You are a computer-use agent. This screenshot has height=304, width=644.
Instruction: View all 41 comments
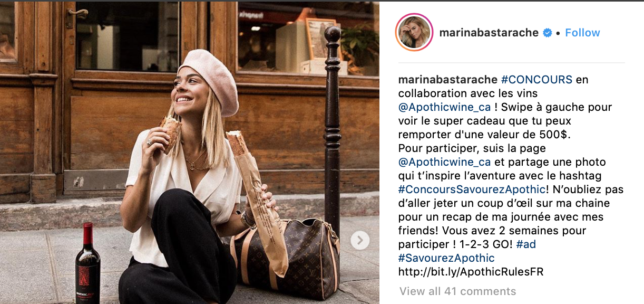click(x=457, y=291)
